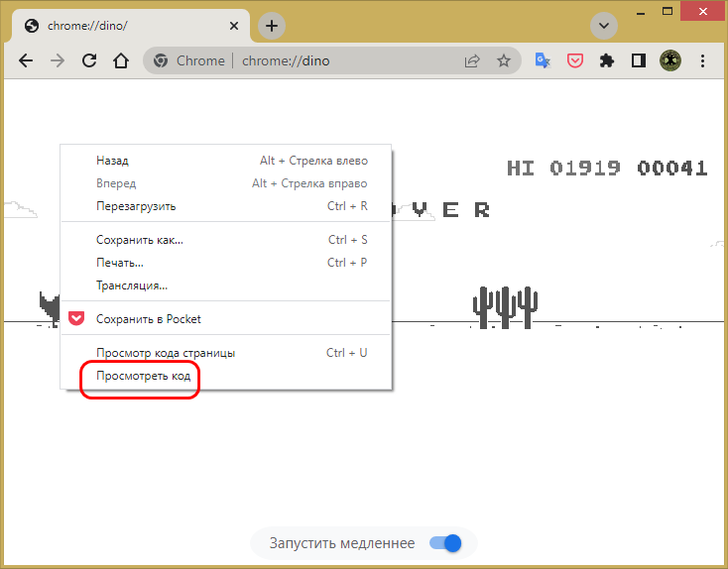Open Chrome three-dot menu
728x569 pixels.
(702, 60)
